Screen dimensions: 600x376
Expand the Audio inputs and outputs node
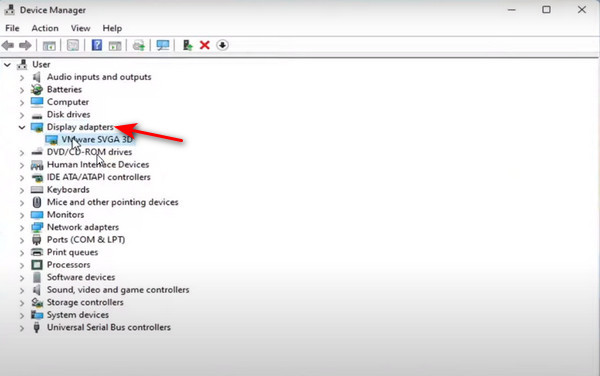tap(22, 78)
